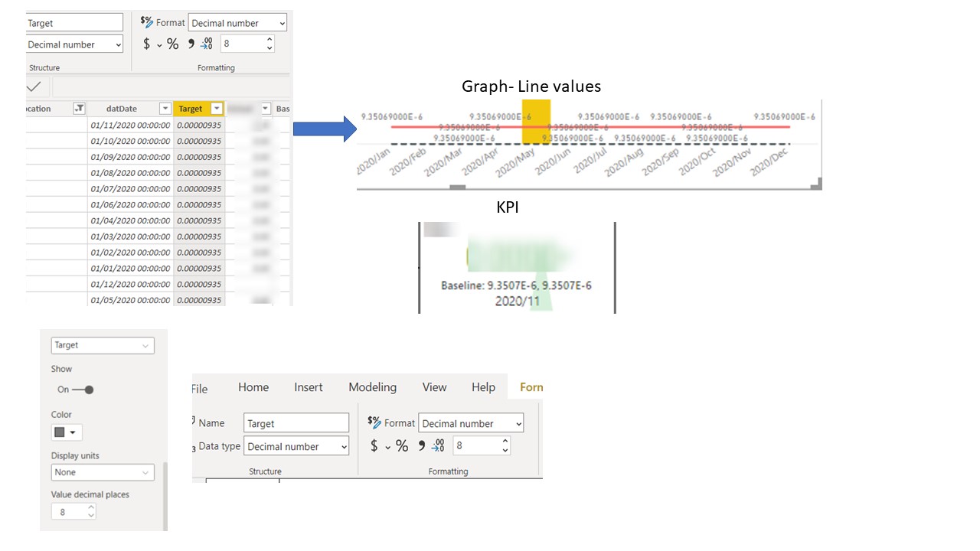
Task: Open the Data type dropdown in the ribbon with the Home tab
Action: [x=296, y=446]
